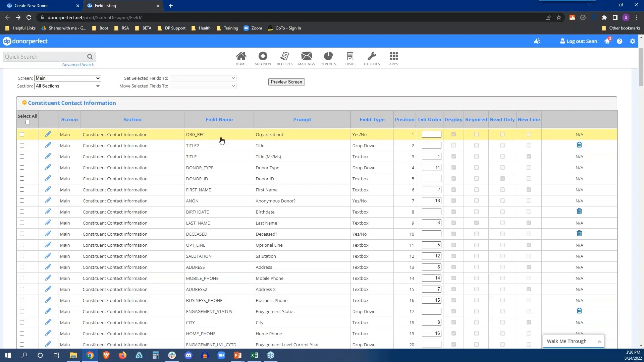
Task: Open Advanced Search below Quick Search
Action: tap(78, 64)
